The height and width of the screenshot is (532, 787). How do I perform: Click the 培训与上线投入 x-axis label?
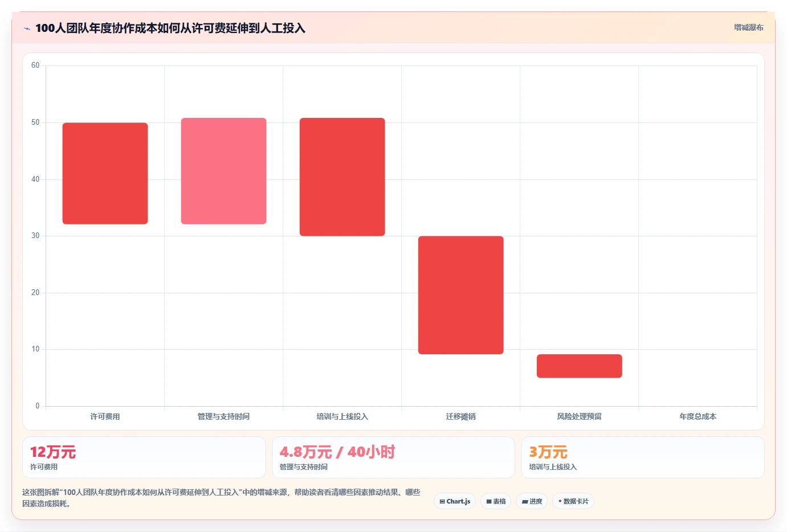(x=342, y=416)
